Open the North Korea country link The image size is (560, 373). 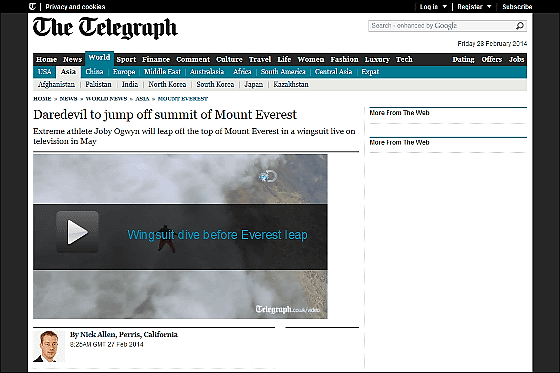click(167, 84)
